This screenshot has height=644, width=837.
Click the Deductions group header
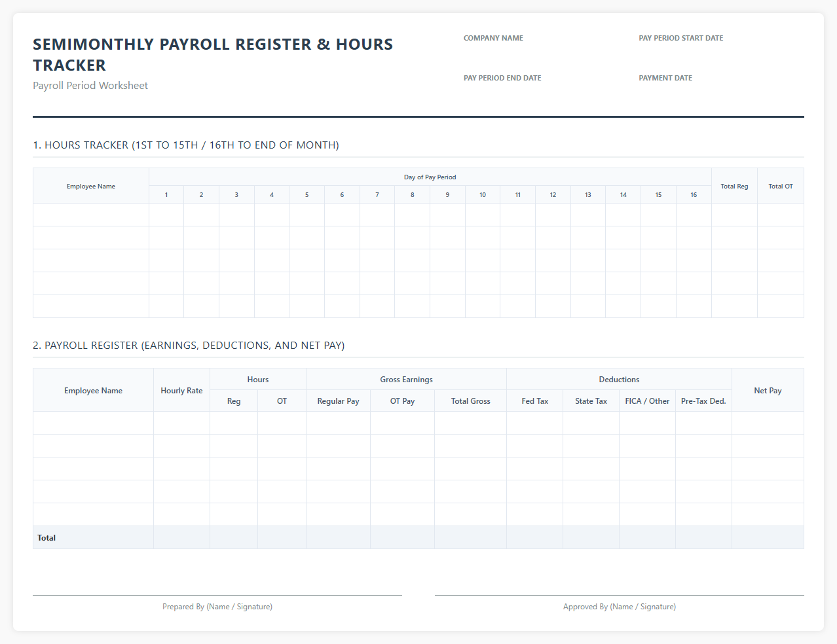(619, 380)
